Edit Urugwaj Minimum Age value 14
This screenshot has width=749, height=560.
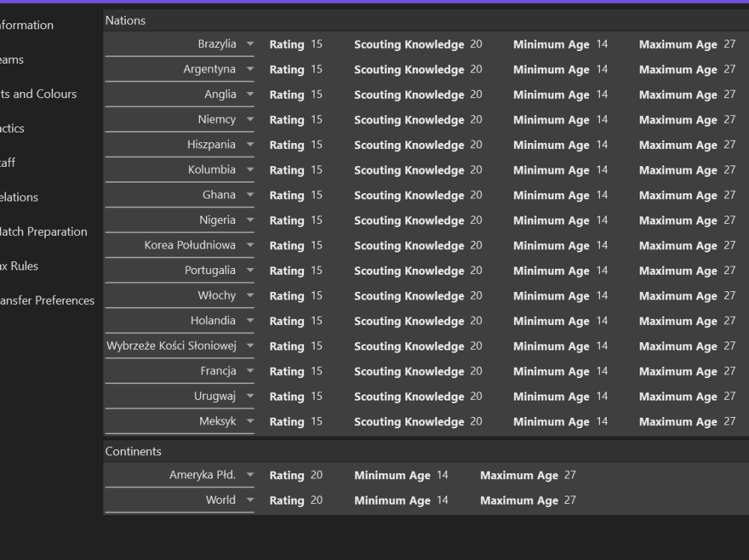tap(602, 396)
